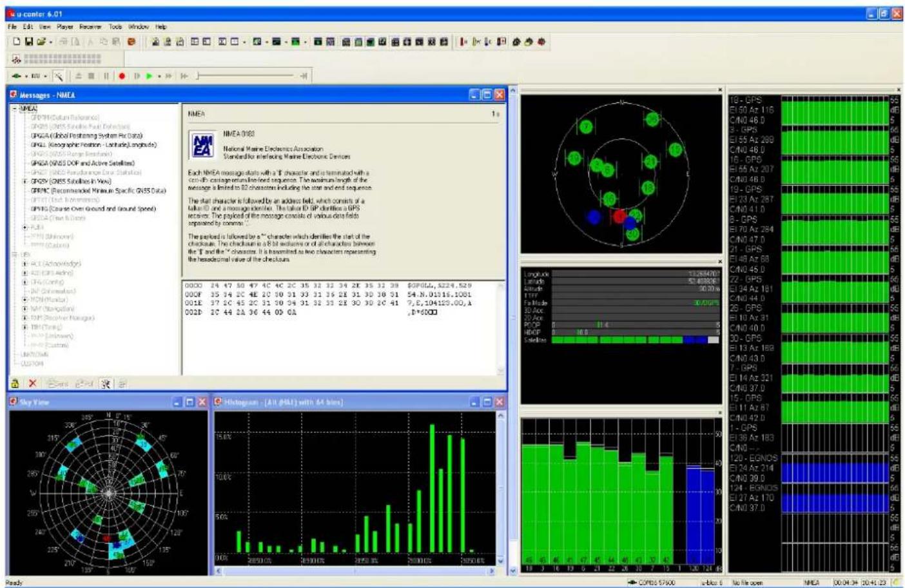The width and height of the screenshot is (905, 588).
Task: Open the Tools menu
Action: (x=115, y=27)
